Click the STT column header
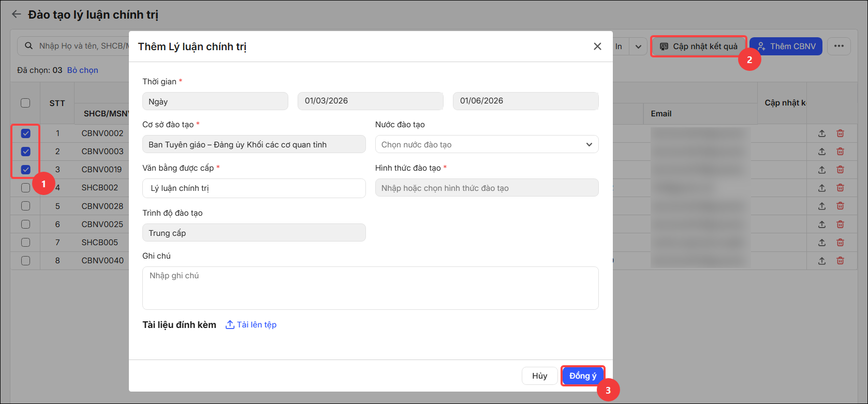The width and height of the screenshot is (868, 404). (57, 103)
